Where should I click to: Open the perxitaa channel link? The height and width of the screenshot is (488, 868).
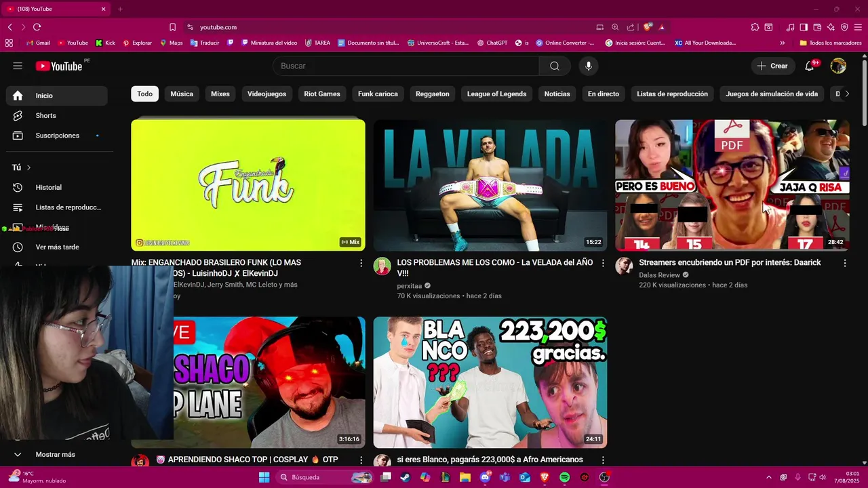(x=410, y=286)
